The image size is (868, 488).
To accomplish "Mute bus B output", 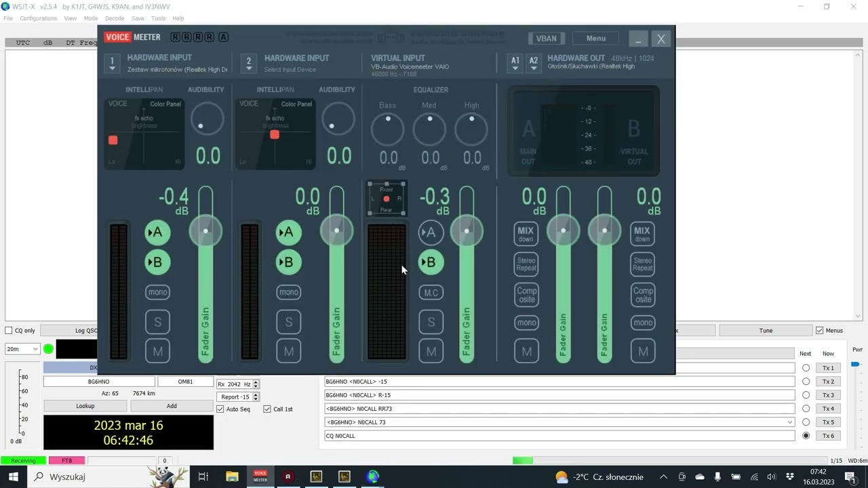I will click(642, 351).
